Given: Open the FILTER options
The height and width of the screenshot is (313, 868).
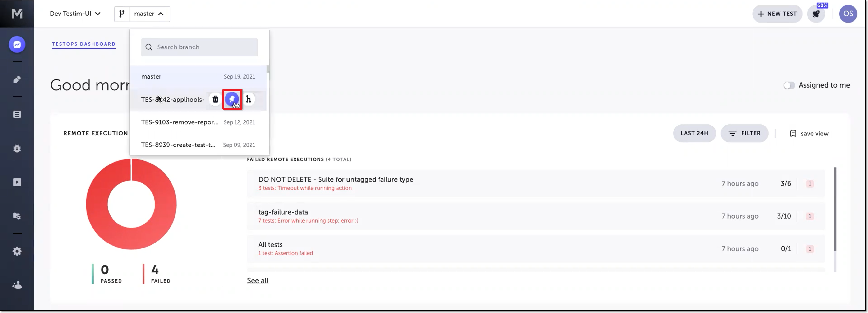Looking at the screenshot, I should pos(744,133).
